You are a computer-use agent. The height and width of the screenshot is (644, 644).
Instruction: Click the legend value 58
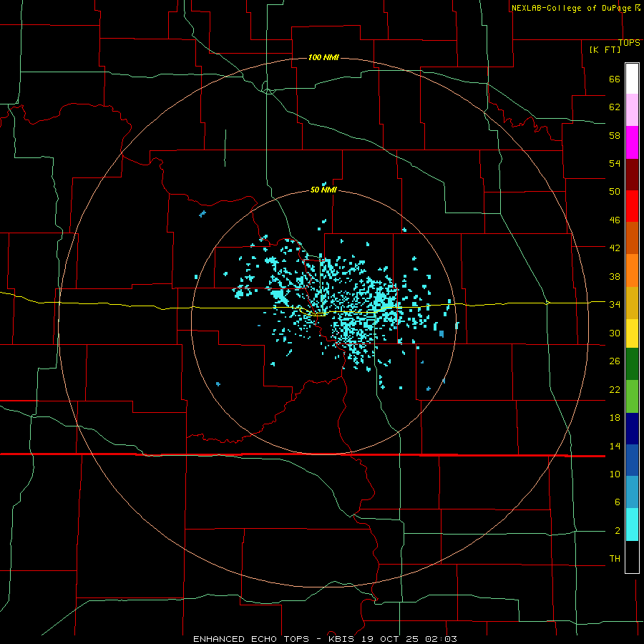(615, 135)
